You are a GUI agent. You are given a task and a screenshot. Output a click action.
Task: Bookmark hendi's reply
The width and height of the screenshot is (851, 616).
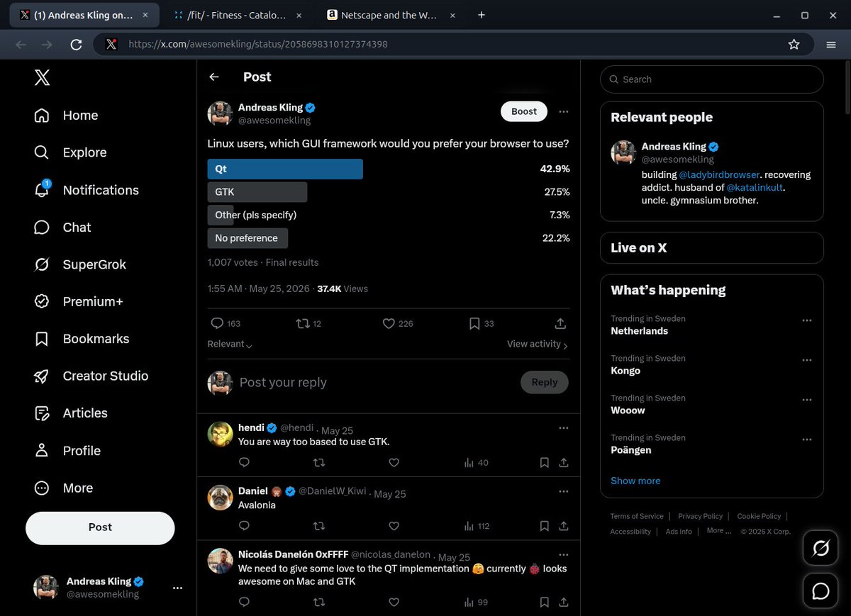[545, 463]
